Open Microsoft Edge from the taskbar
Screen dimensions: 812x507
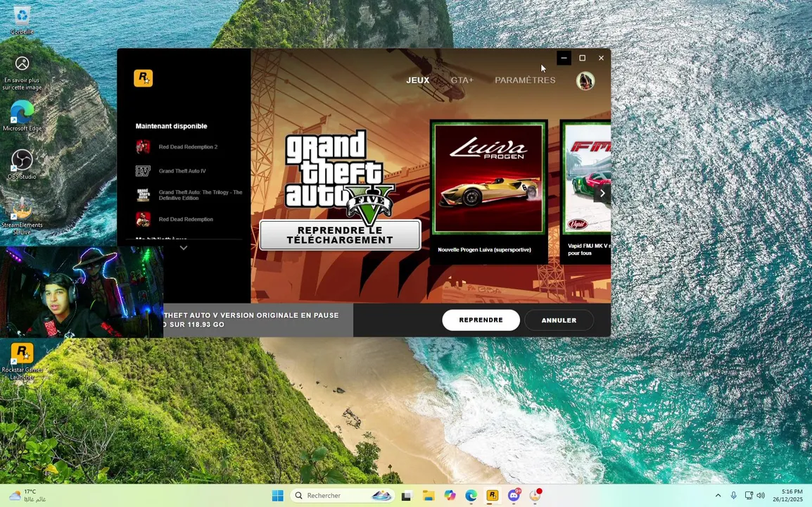(x=471, y=496)
